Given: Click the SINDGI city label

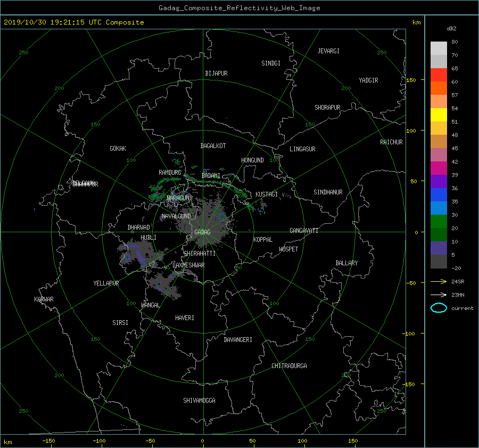Looking at the screenshot, I should click(x=271, y=63).
